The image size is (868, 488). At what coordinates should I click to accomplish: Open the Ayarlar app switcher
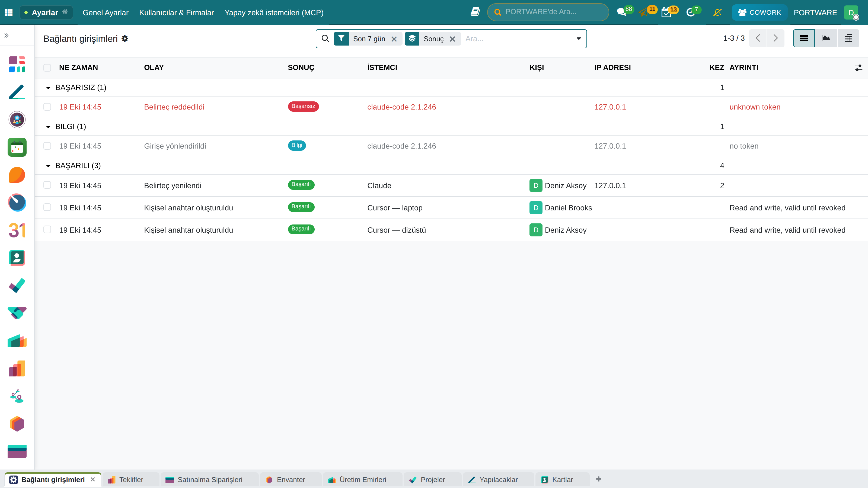46,12
